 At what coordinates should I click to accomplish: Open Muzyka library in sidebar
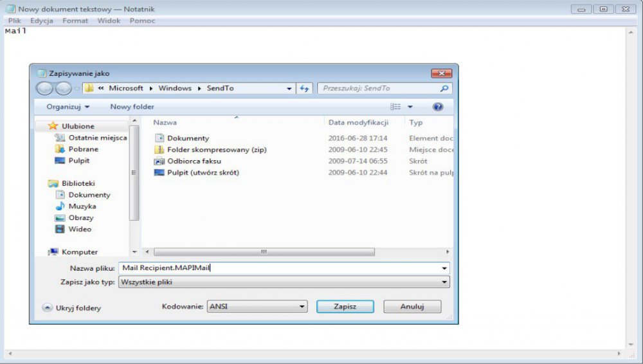tap(82, 206)
